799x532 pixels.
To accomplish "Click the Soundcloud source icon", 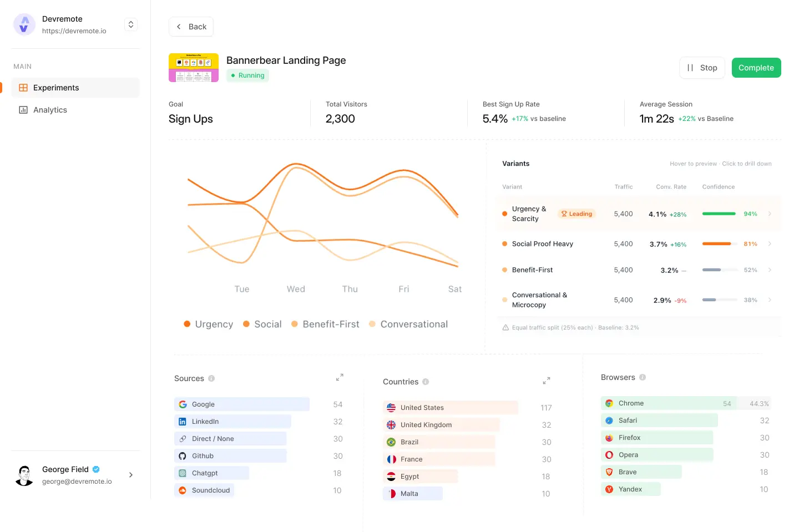I will point(183,490).
